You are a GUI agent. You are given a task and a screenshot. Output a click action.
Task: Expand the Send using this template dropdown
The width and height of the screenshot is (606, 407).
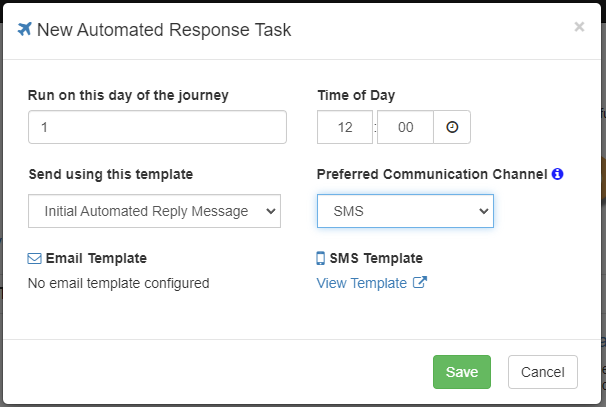(x=154, y=211)
